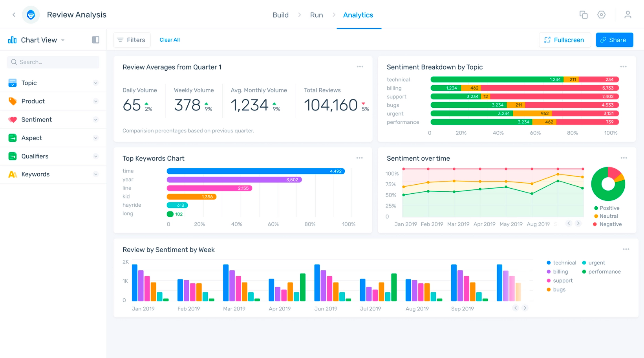This screenshot has width=644, height=358.
Task: Open Top Keywords Chart options menu
Action: click(x=359, y=158)
